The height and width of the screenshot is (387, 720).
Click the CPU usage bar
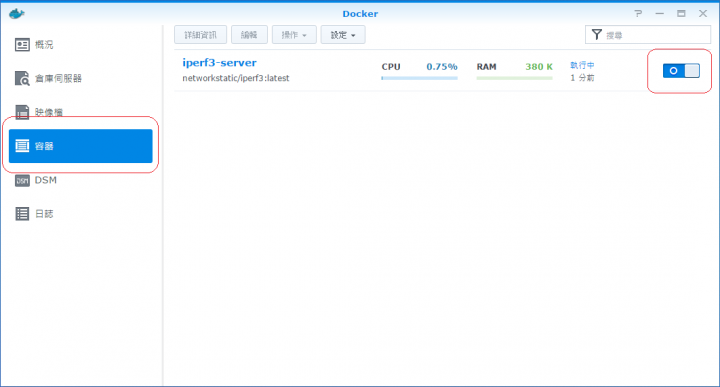(x=419, y=78)
